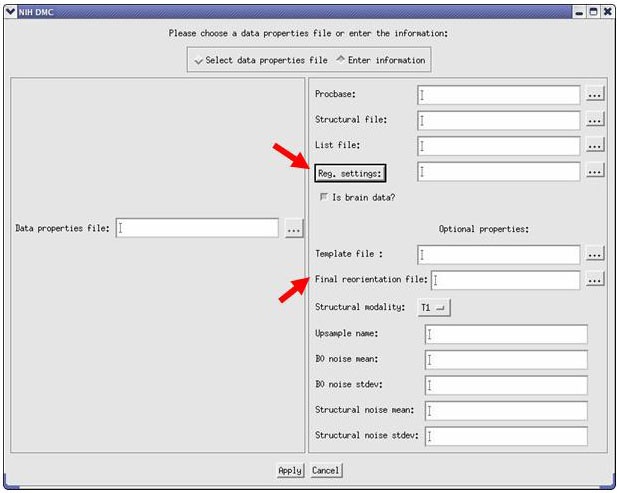Close the NIH DMC window
Screen dimensions: 617x493
point(607,12)
